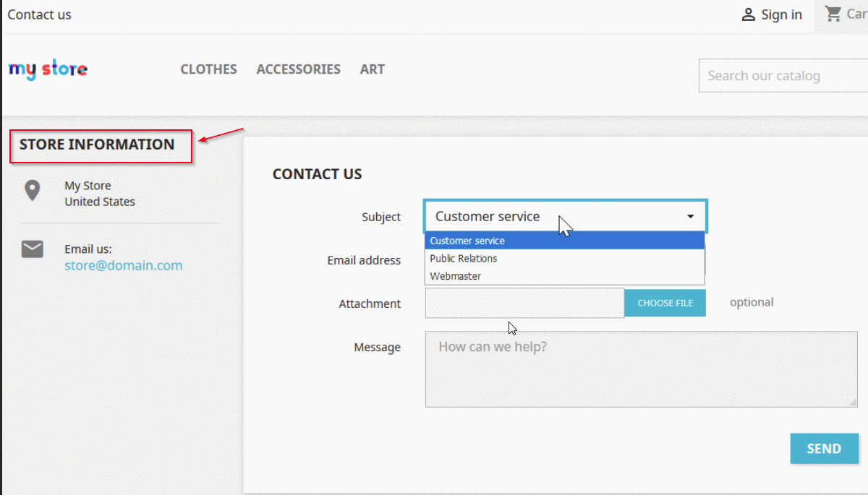The width and height of the screenshot is (868, 495).
Task: Open the Accessories menu
Action: click(298, 69)
